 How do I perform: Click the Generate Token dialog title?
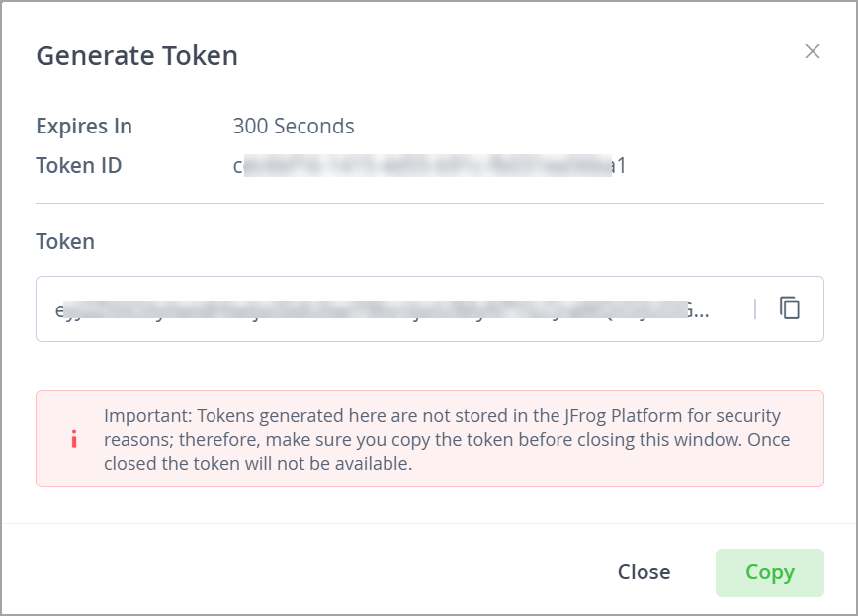pos(136,56)
